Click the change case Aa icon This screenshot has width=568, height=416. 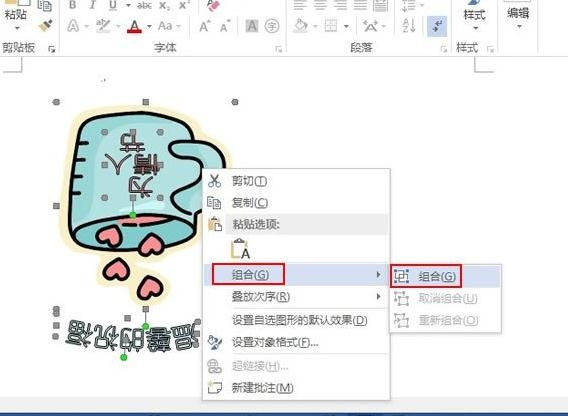pos(165,26)
